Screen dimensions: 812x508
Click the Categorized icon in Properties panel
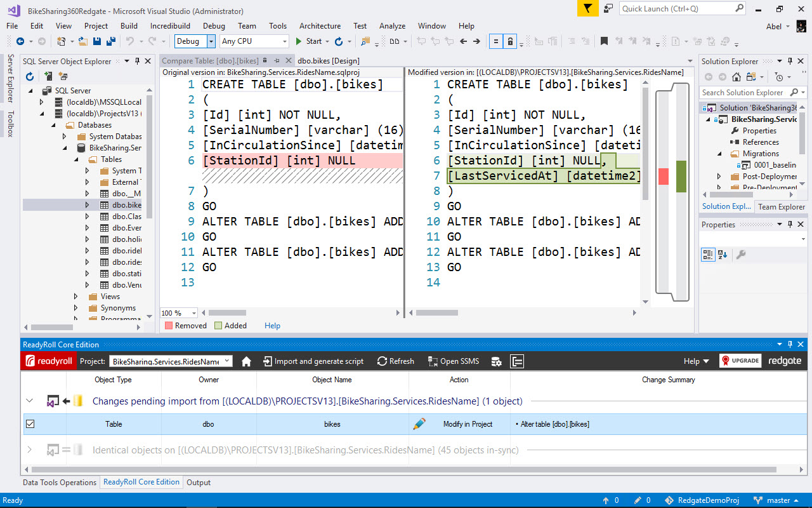(x=708, y=255)
